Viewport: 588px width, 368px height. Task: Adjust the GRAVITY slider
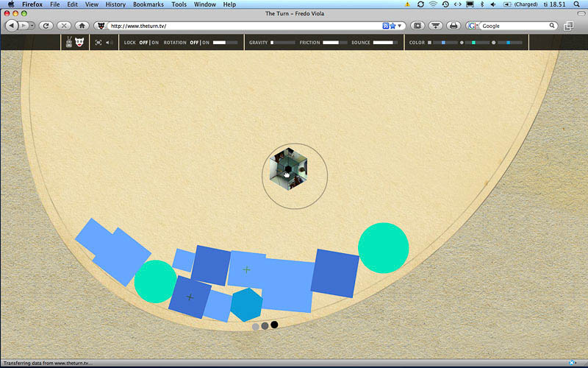point(283,43)
